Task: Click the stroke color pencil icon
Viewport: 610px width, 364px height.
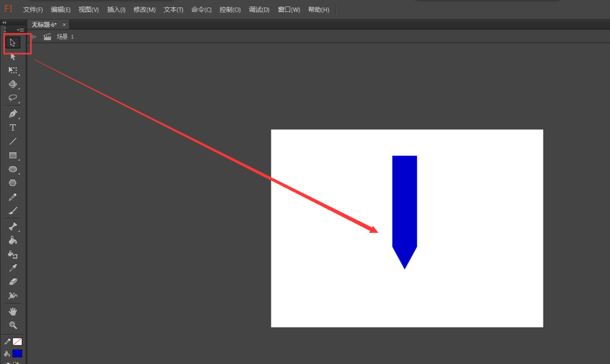Action: click(x=7, y=341)
